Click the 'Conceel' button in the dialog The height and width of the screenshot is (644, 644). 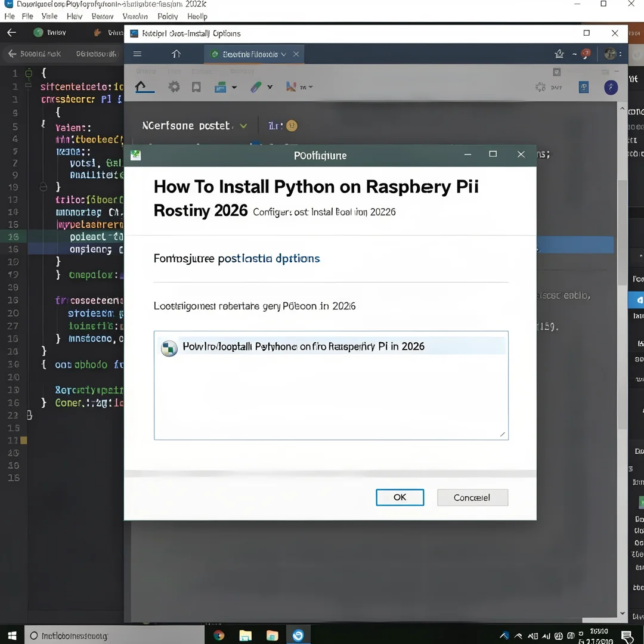coord(472,497)
